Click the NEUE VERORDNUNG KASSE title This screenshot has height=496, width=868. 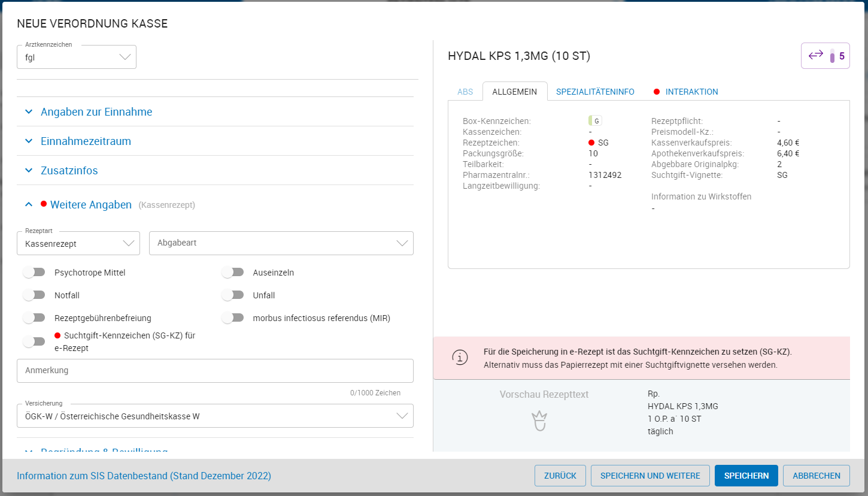[x=92, y=24]
